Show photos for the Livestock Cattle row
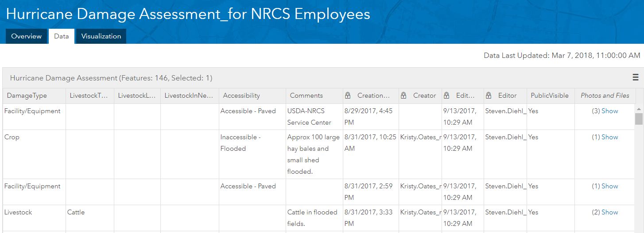The image size is (644, 233). [609, 212]
